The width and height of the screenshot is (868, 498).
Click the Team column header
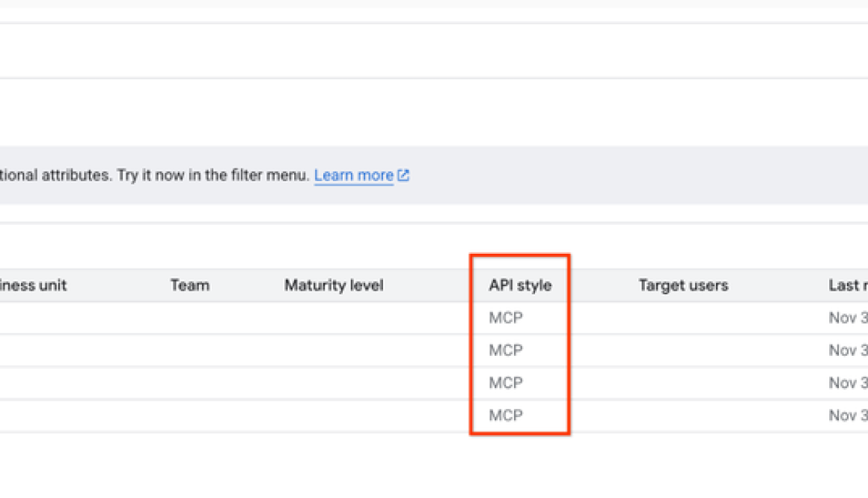click(190, 285)
